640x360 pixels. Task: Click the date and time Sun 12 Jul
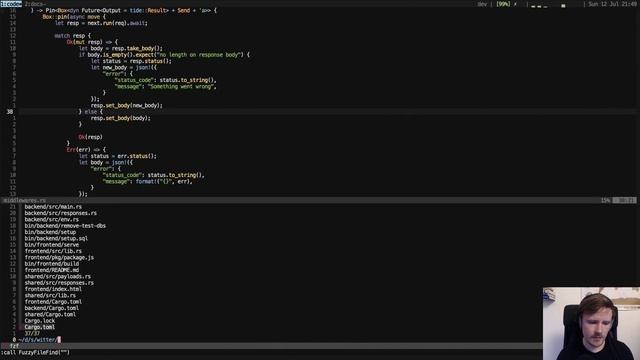click(612, 4)
